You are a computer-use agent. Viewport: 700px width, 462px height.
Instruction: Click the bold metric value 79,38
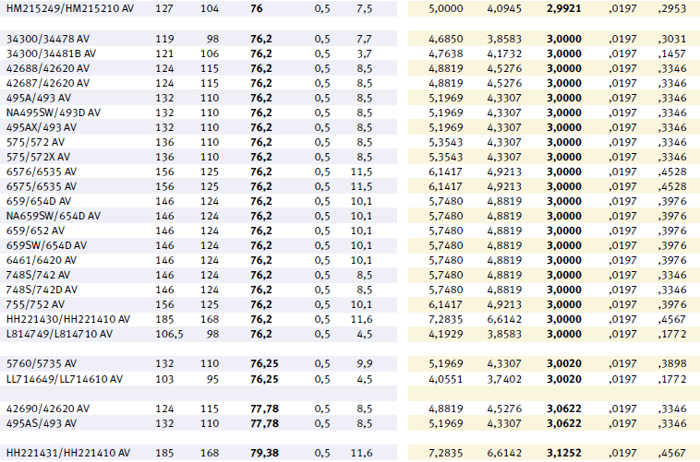264,453
